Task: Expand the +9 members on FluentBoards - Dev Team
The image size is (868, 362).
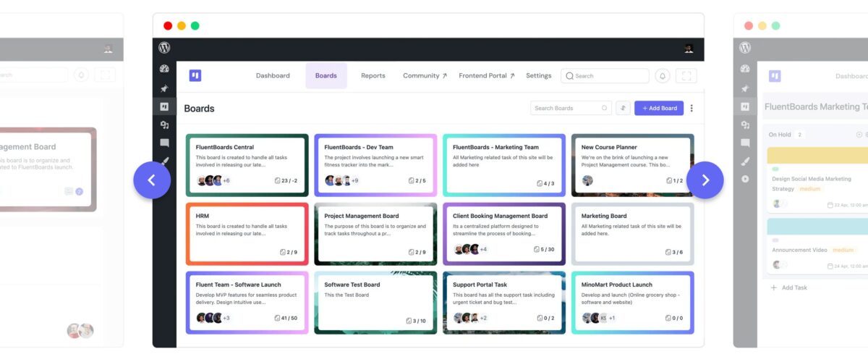Action: point(354,181)
